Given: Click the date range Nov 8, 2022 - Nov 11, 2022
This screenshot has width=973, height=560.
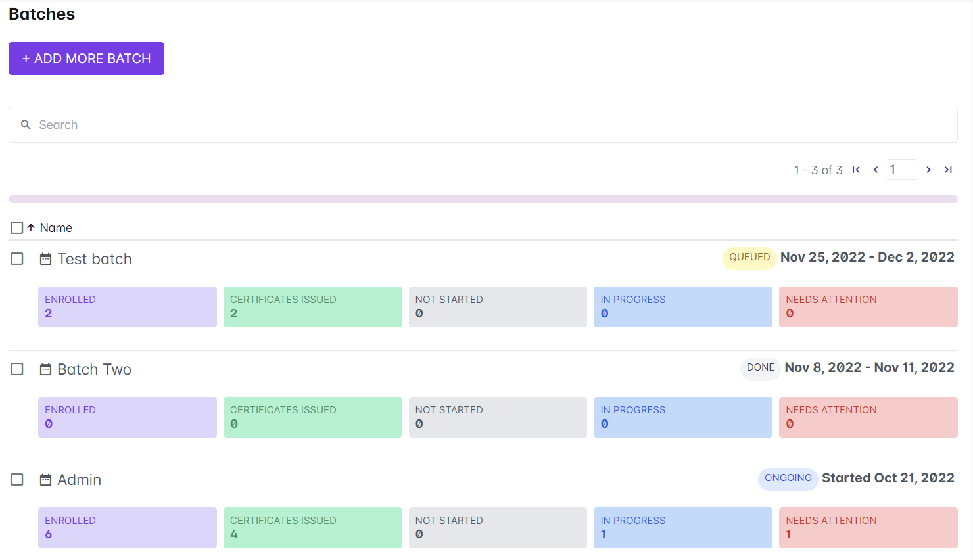Looking at the screenshot, I should [x=870, y=368].
